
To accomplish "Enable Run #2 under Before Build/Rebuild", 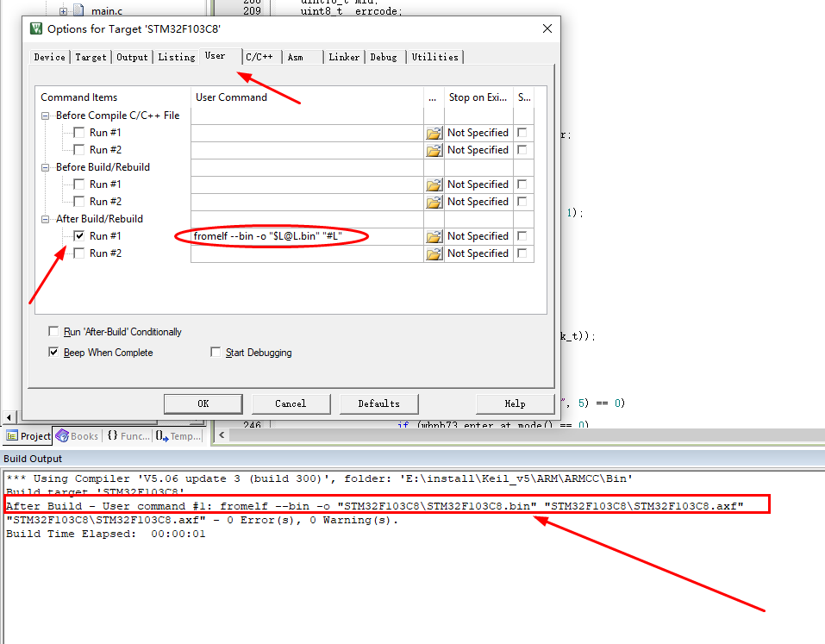I will click(x=79, y=202).
